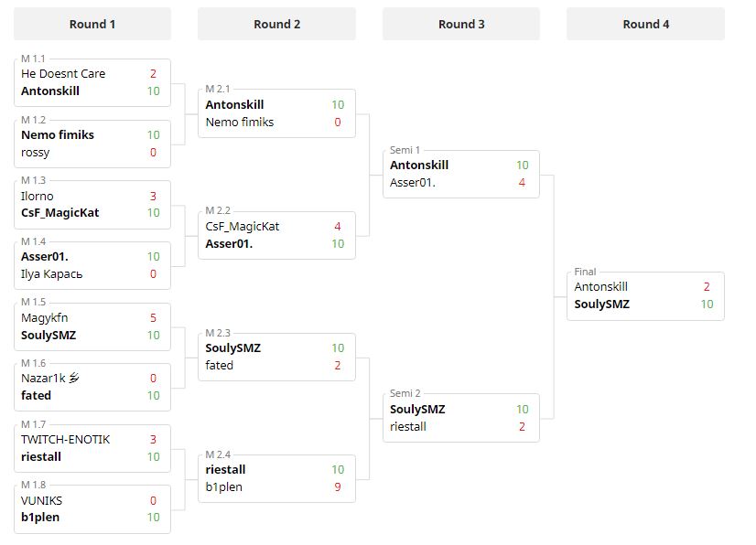Open Ilorno player in match M 1.3
This screenshot has height=545, width=756.
point(38,196)
